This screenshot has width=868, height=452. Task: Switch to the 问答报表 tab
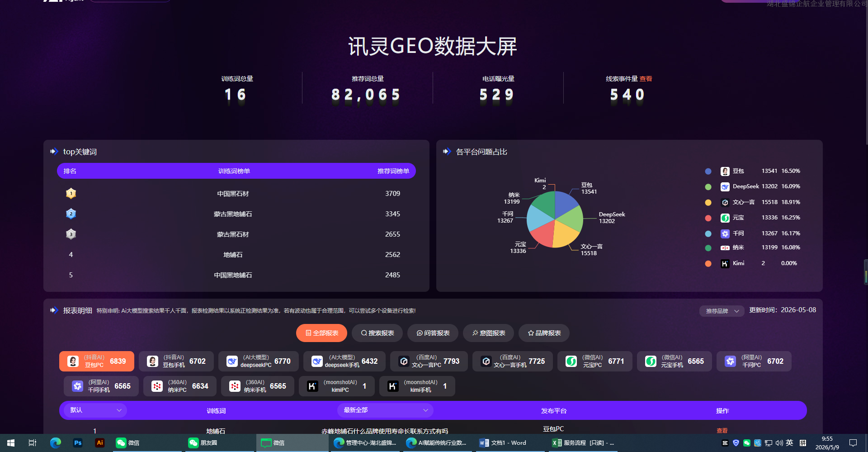pyautogui.click(x=433, y=333)
